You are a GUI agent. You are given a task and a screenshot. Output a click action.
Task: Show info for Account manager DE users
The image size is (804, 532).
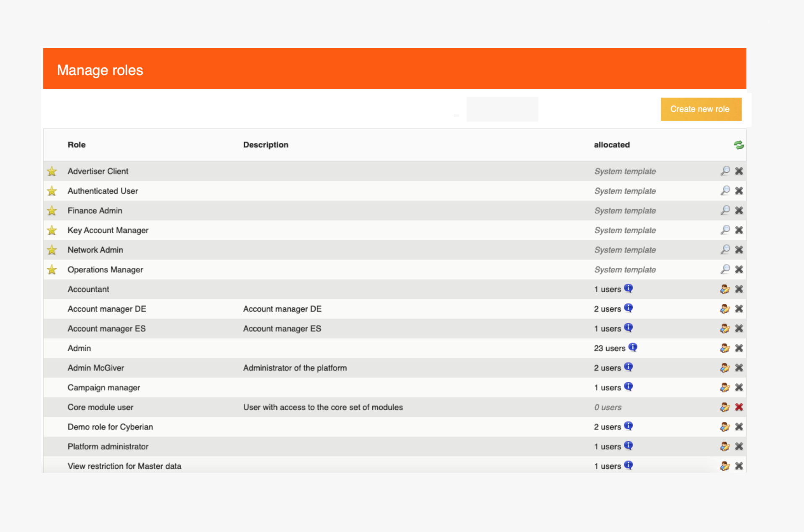click(629, 308)
